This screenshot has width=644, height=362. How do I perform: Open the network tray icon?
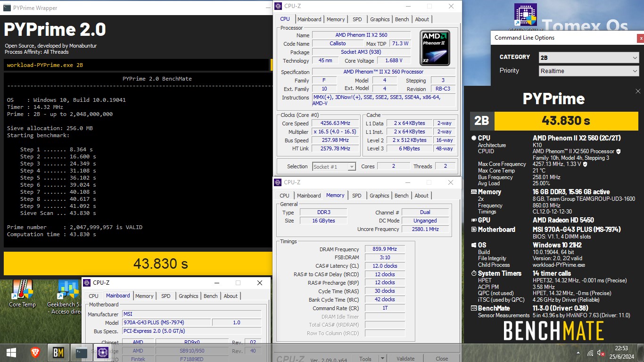point(590,353)
